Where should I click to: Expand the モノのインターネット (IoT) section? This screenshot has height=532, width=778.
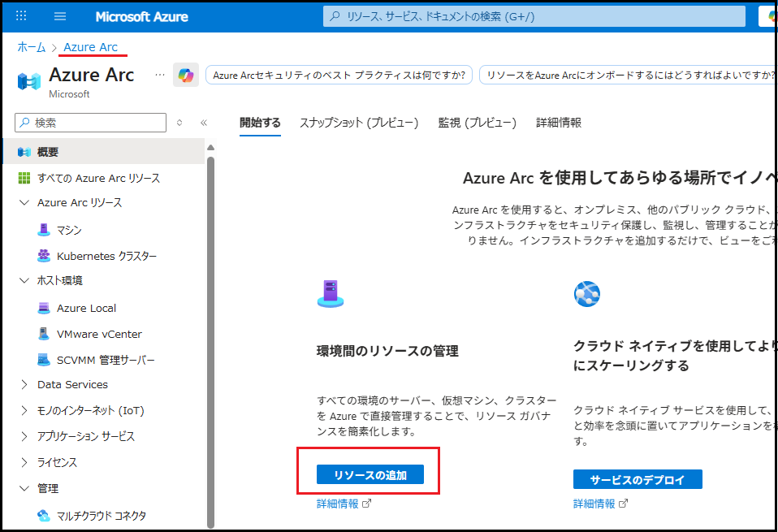24,410
